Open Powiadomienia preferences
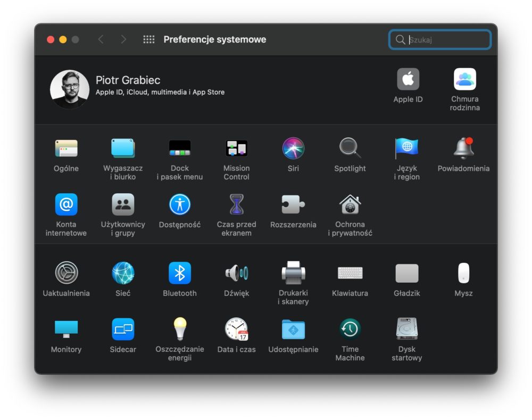532x420 pixels. [463, 149]
